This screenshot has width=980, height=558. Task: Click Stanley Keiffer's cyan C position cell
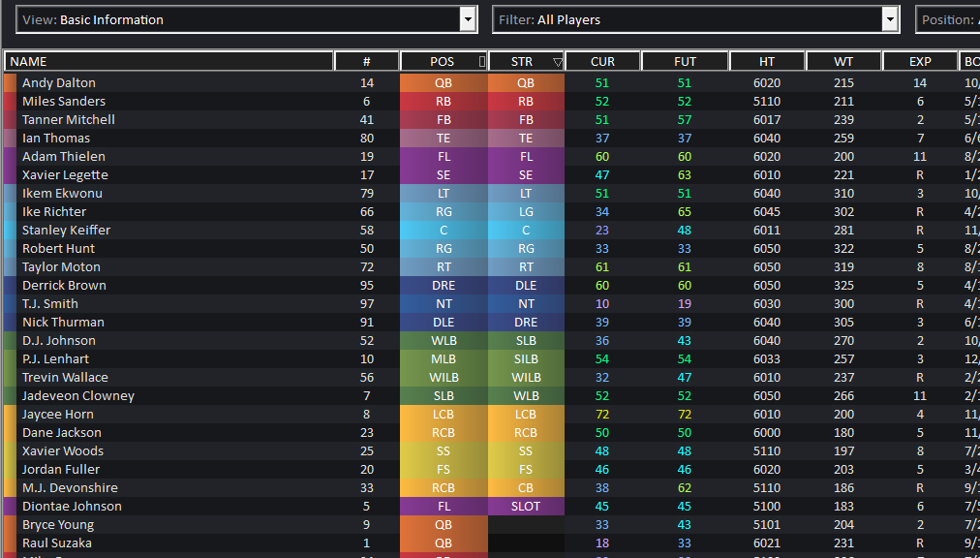[x=444, y=231]
